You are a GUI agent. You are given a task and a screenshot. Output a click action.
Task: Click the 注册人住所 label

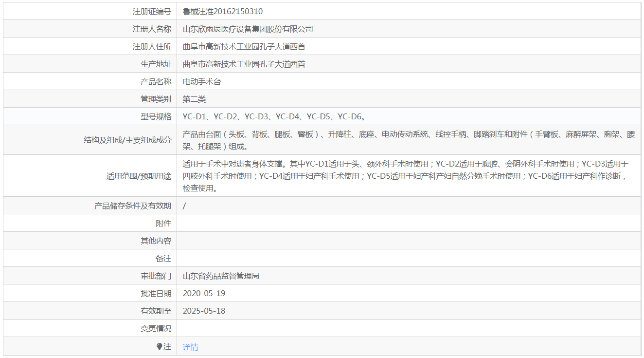tap(152, 46)
